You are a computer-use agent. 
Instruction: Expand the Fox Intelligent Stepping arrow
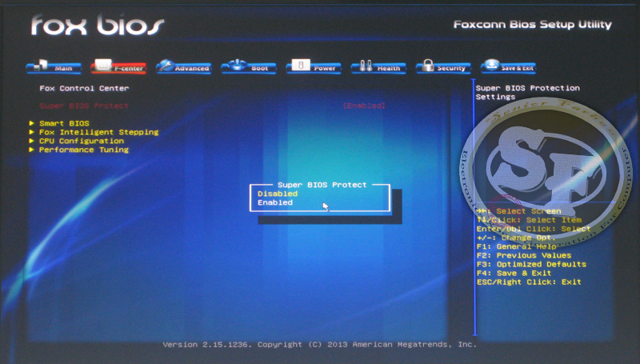[x=31, y=132]
